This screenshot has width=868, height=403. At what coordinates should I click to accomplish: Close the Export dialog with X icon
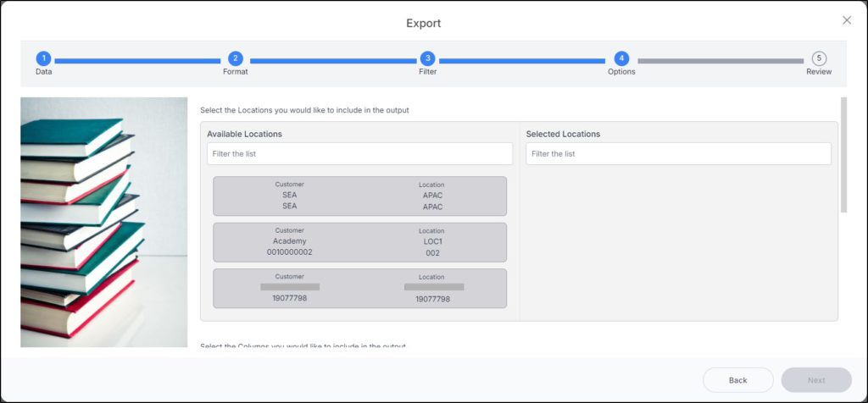pos(846,20)
